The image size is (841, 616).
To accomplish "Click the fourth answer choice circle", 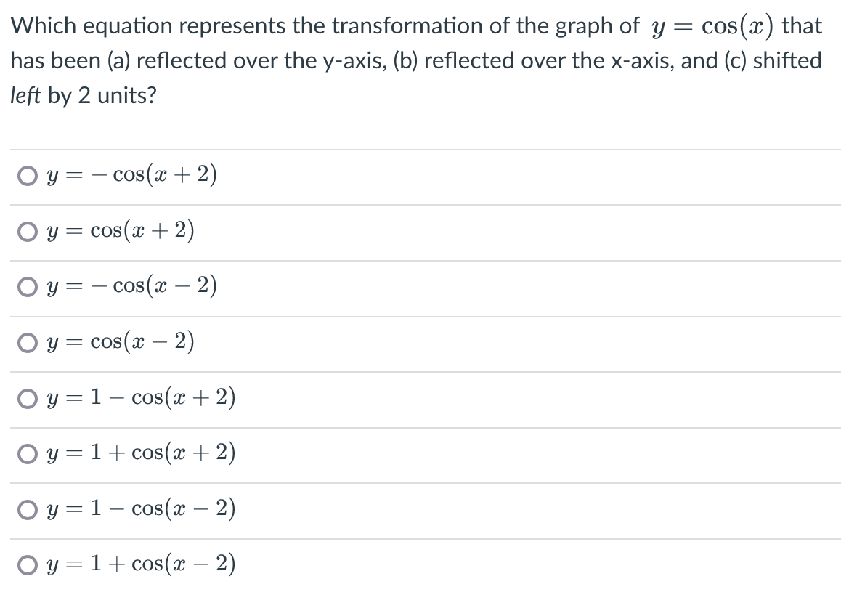I will 26,342.
